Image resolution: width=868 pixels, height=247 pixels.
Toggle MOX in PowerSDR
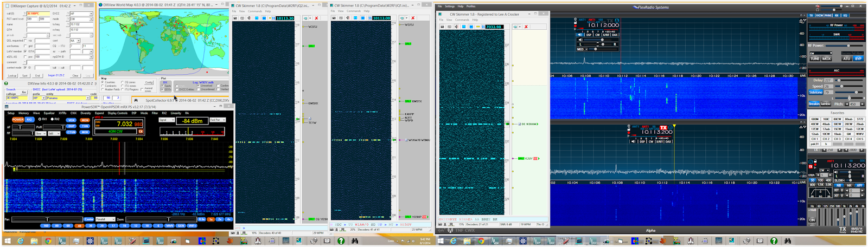(x=85, y=132)
